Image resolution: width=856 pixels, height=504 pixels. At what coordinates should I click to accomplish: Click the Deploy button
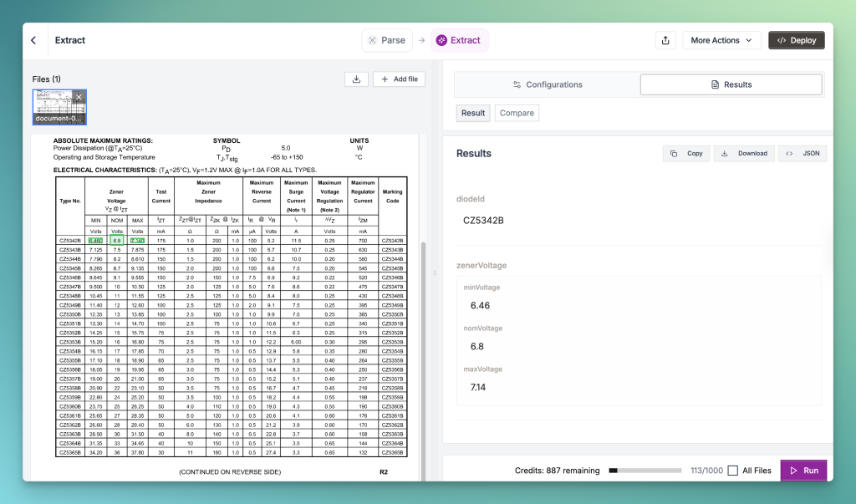[x=797, y=40]
